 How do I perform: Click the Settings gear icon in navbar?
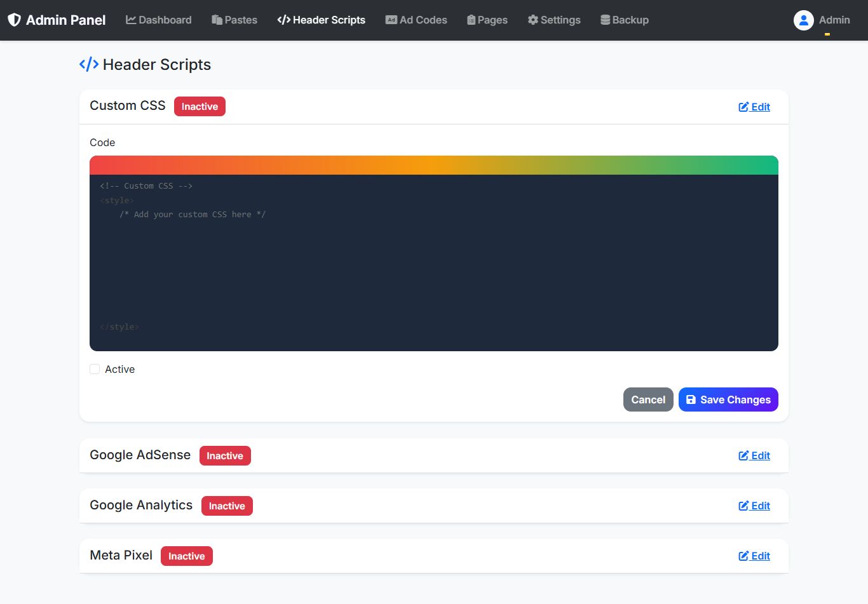532,20
